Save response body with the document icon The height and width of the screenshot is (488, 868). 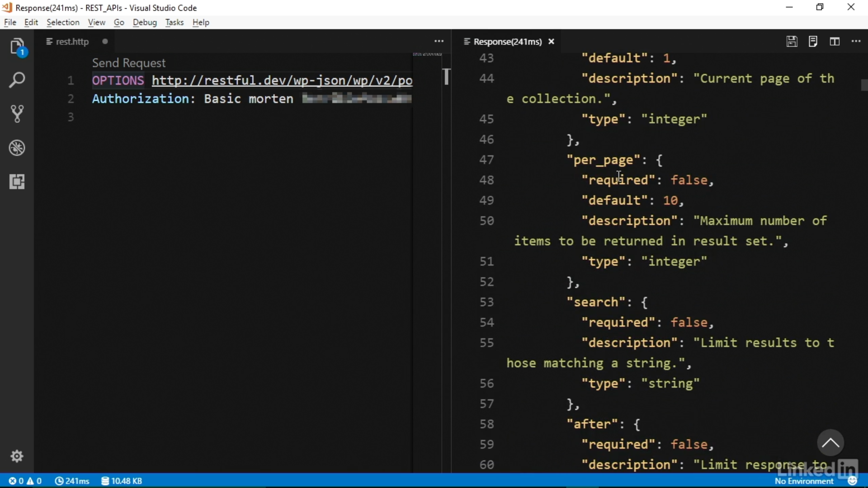813,42
